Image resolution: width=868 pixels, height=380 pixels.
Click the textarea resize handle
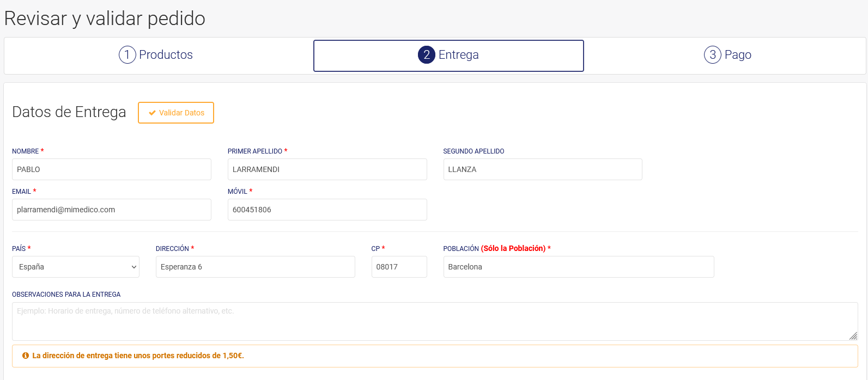(853, 336)
